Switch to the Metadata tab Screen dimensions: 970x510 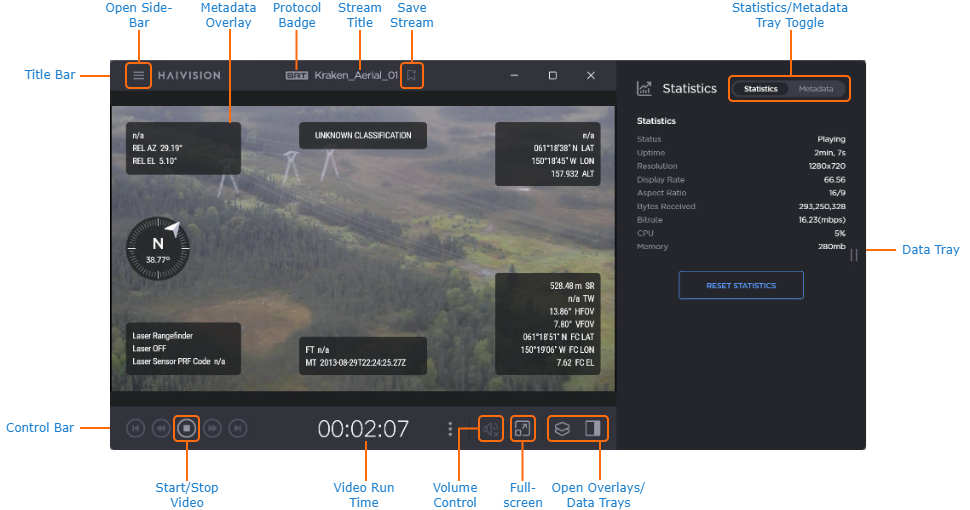pyautogui.click(x=816, y=89)
